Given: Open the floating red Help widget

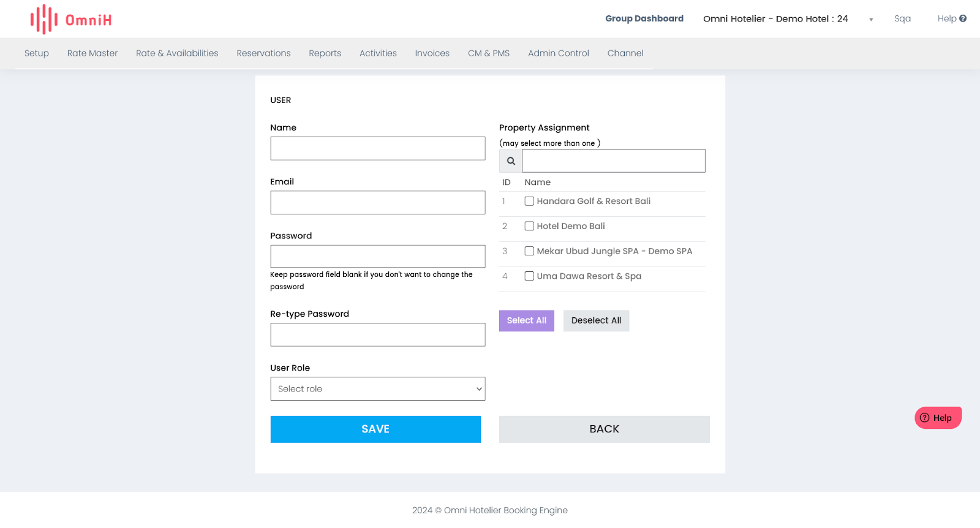Looking at the screenshot, I should coord(938,418).
